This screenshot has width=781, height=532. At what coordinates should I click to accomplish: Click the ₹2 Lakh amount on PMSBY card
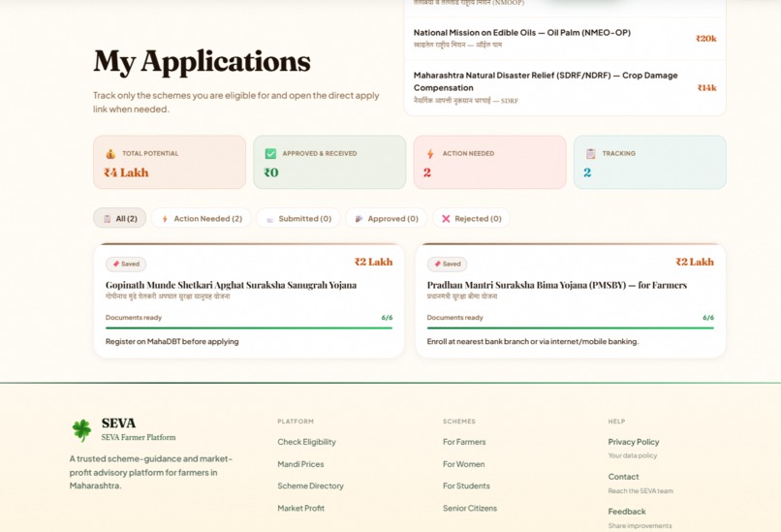click(695, 262)
